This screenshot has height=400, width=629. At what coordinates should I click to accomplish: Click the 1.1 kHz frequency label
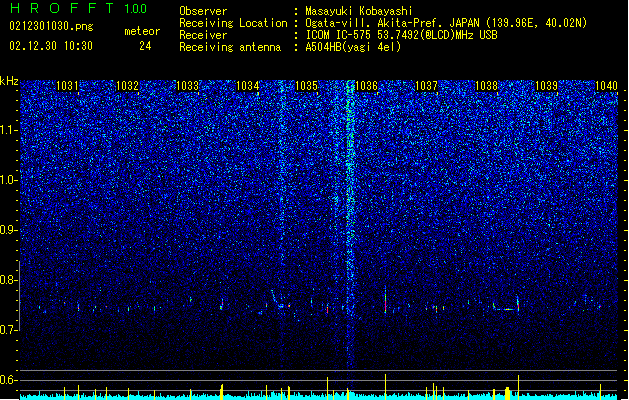coord(8,130)
